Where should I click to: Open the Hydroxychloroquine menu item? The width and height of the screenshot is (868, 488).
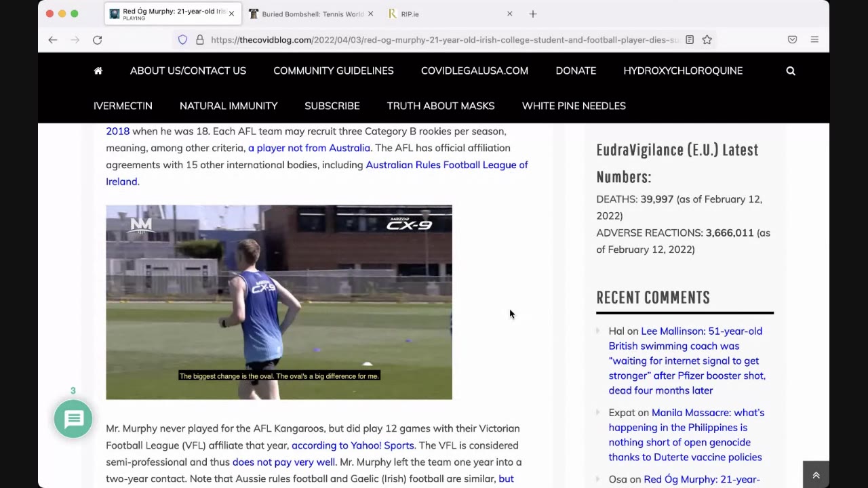coord(682,70)
